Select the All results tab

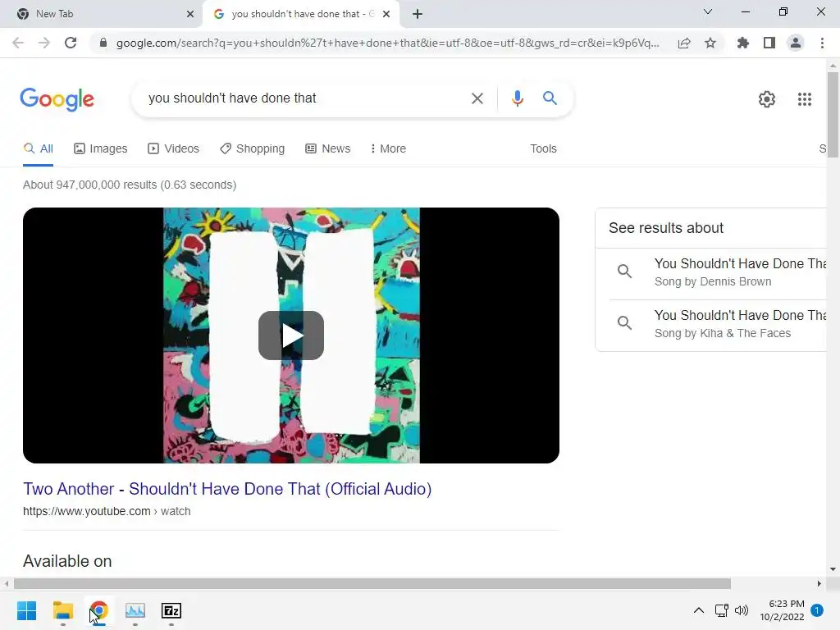click(x=38, y=149)
